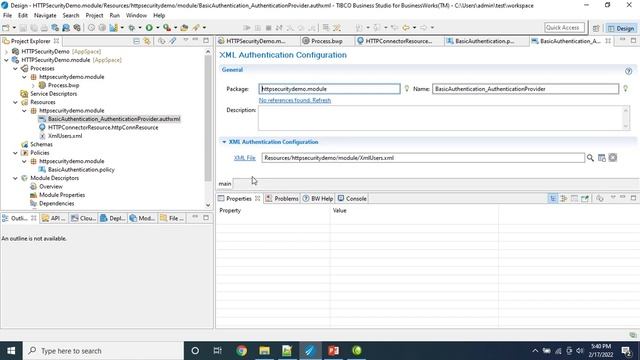Click the Design perspective button
The width and height of the screenshot is (640, 360).
621,28
